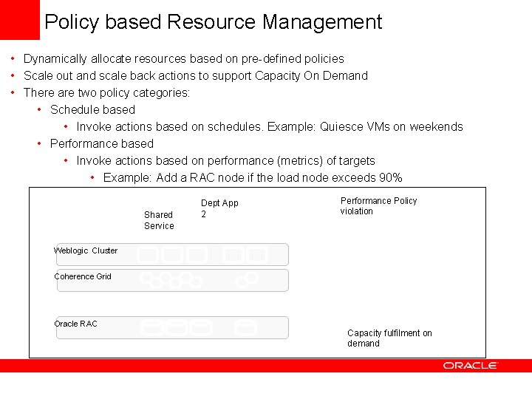Image resolution: width=532 pixels, height=399 pixels.
Task: Click the Oracle logo in the footer
Action: click(x=470, y=366)
